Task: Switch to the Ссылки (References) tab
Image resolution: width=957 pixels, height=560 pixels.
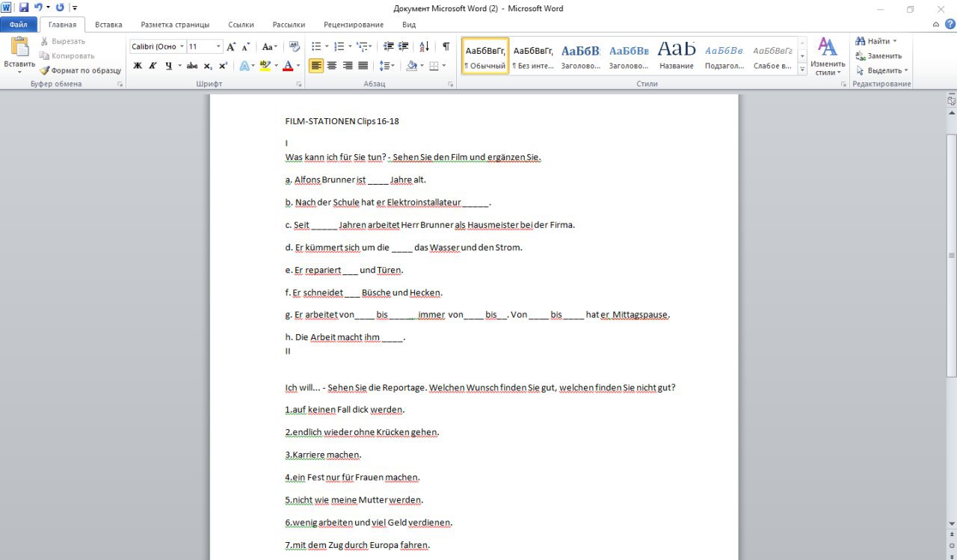Action: pos(241,25)
